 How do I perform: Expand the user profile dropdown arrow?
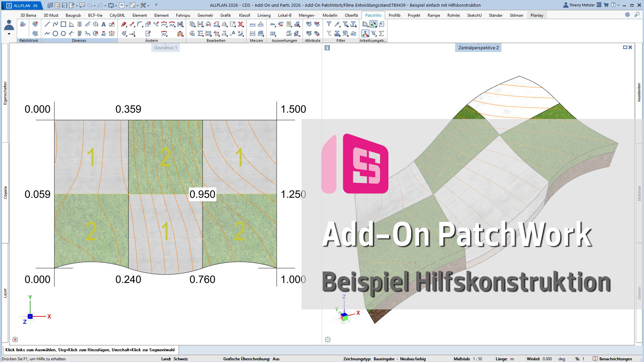tap(9, 34)
